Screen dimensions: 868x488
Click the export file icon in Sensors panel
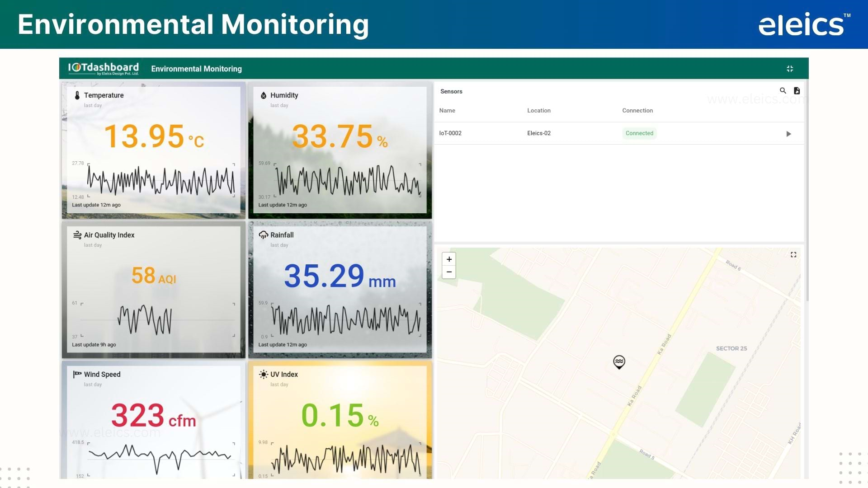(797, 91)
